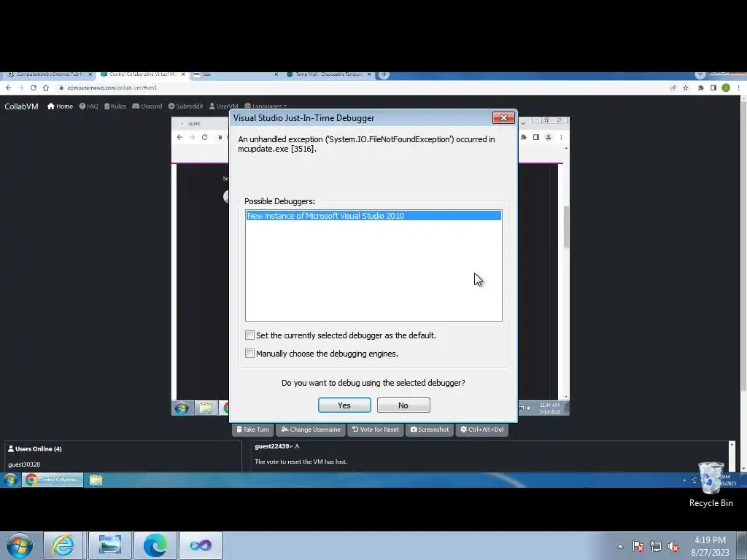
Task: Confirm debugging with the Yes button
Action: coord(344,405)
